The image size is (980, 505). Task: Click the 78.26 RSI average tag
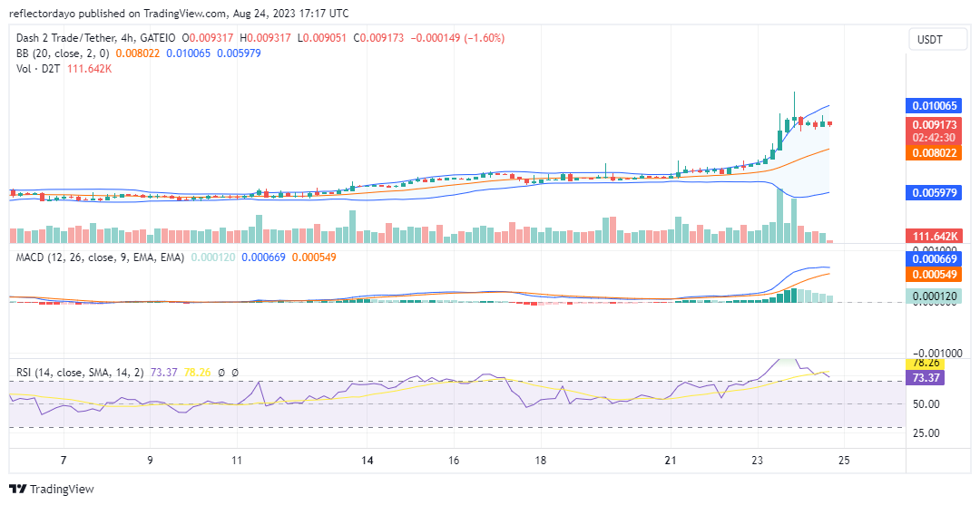tap(925, 364)
